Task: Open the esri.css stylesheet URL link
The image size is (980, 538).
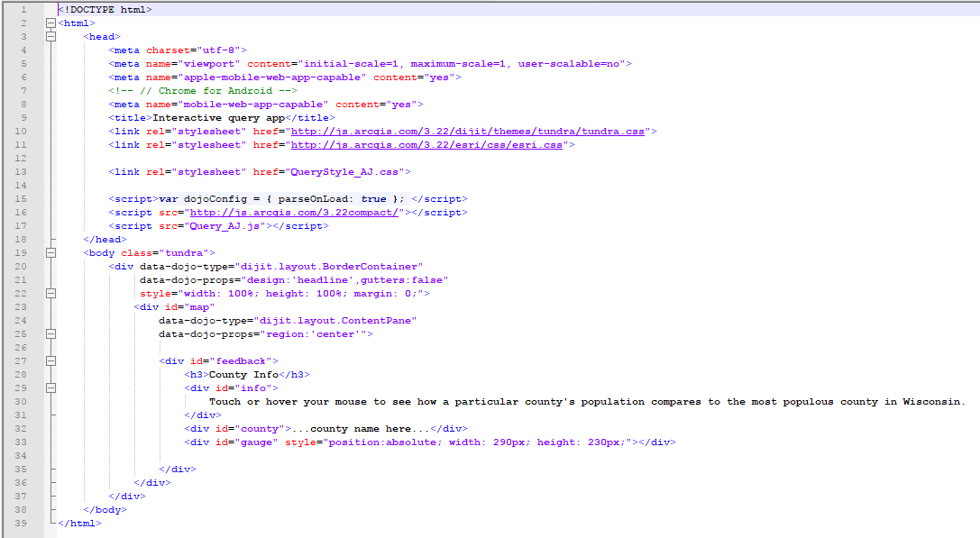Action: (426, 145)
